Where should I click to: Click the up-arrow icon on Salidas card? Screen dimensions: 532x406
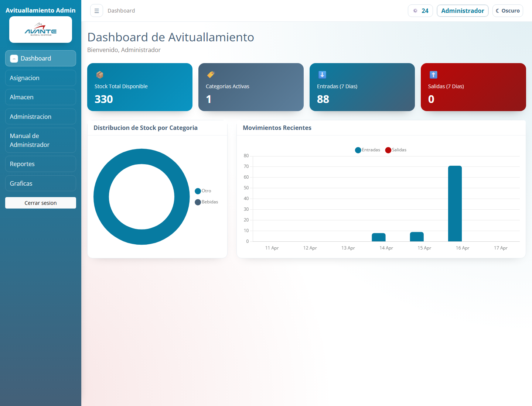click(433, 75)
